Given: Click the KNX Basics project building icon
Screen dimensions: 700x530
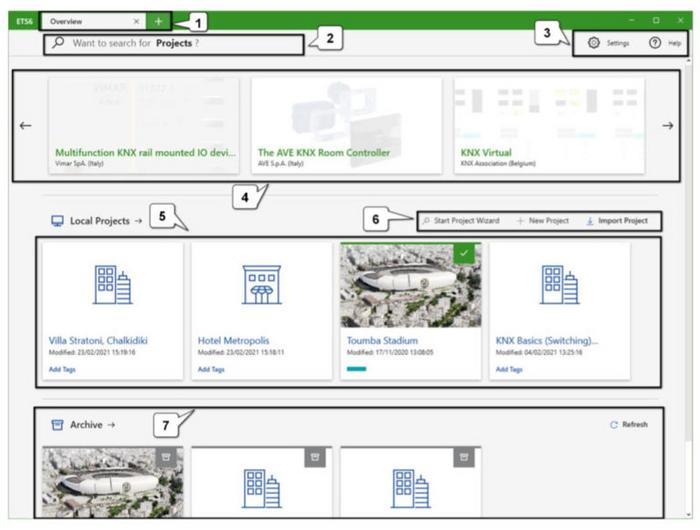Looking at the screenshot, I should [x=559, y=285].
